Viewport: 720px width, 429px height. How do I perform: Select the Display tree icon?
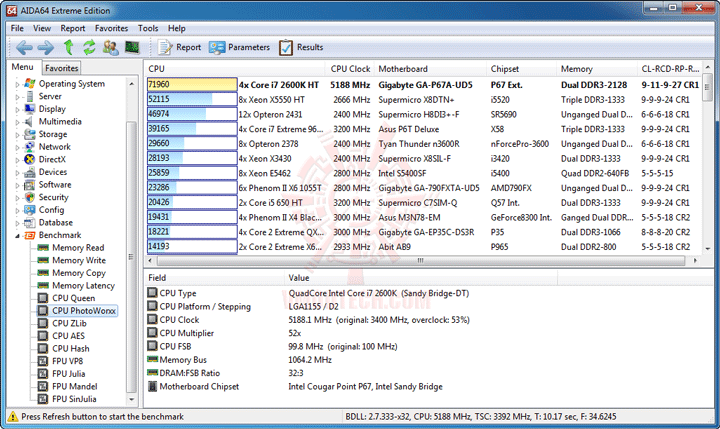click(x=30, y=109)
